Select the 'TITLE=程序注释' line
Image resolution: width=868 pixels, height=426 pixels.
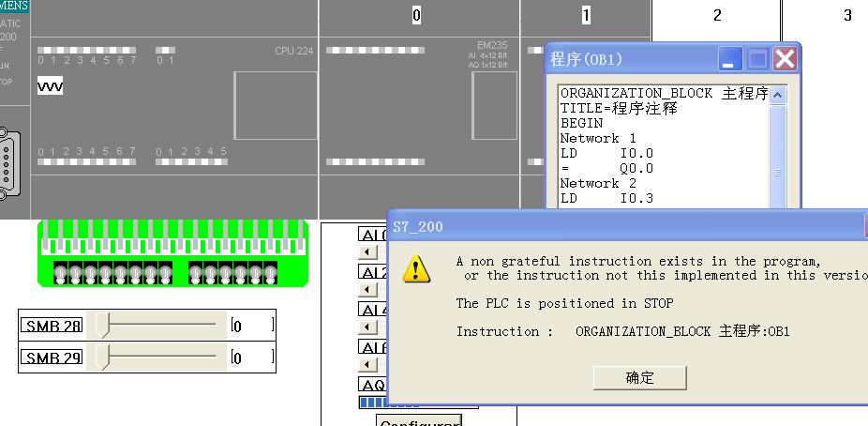tap(619, 108)
